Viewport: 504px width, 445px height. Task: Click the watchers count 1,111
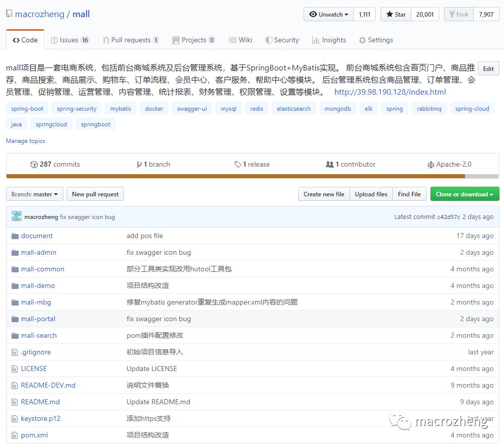(x=365, y=14)
